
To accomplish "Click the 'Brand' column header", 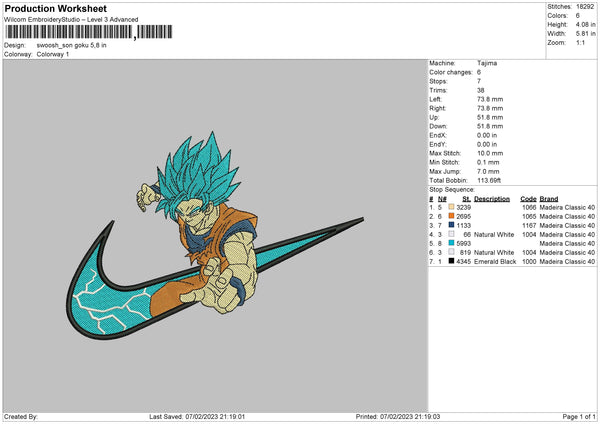I will pyautogui.click(x=549, y=199).
